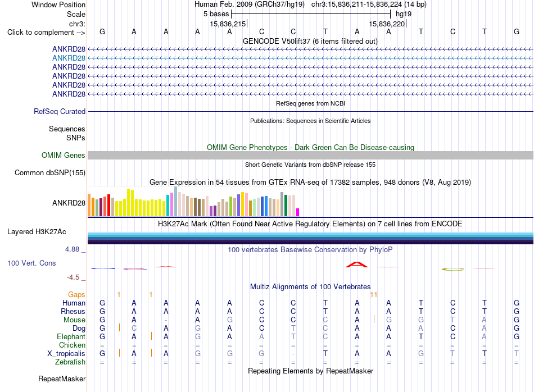Viewport: 534px width, 392px height.
Task: Click the Window Position label
Action: [x=58, y=4]
